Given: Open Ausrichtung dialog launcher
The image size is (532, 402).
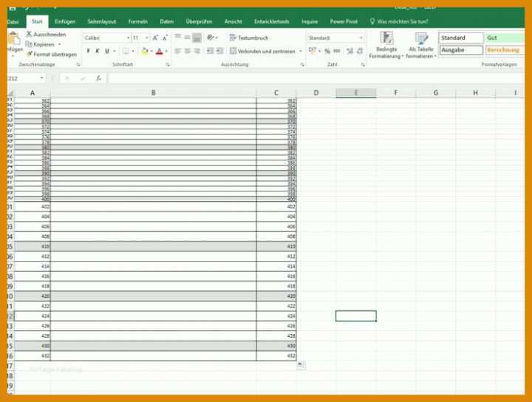Looking at the screenshot, I should point(302,64).
